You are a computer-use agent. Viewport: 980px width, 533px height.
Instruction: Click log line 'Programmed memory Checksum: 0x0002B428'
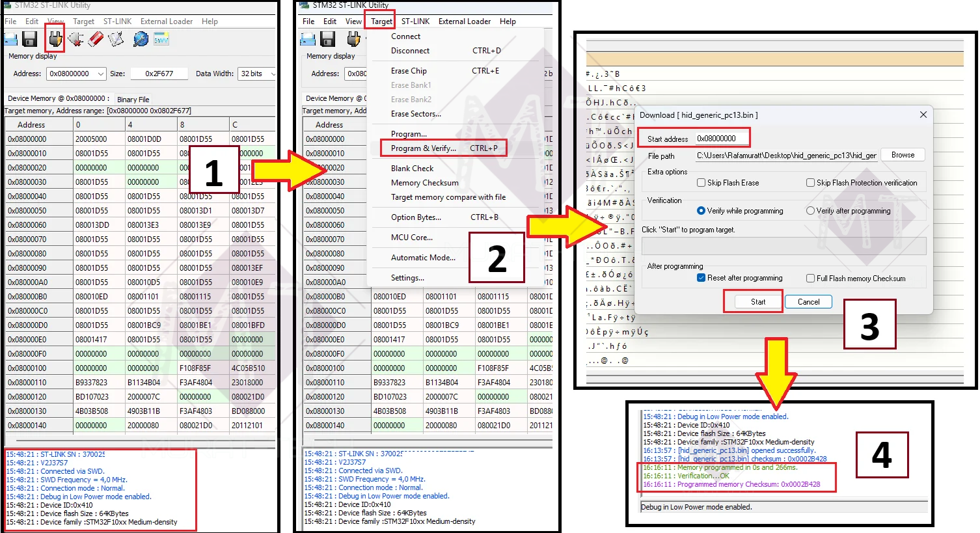pyautogui.click(x=731, y=484)
